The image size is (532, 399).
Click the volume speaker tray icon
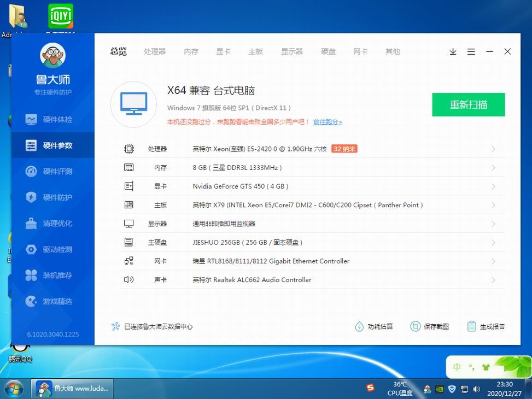point(477,389)
